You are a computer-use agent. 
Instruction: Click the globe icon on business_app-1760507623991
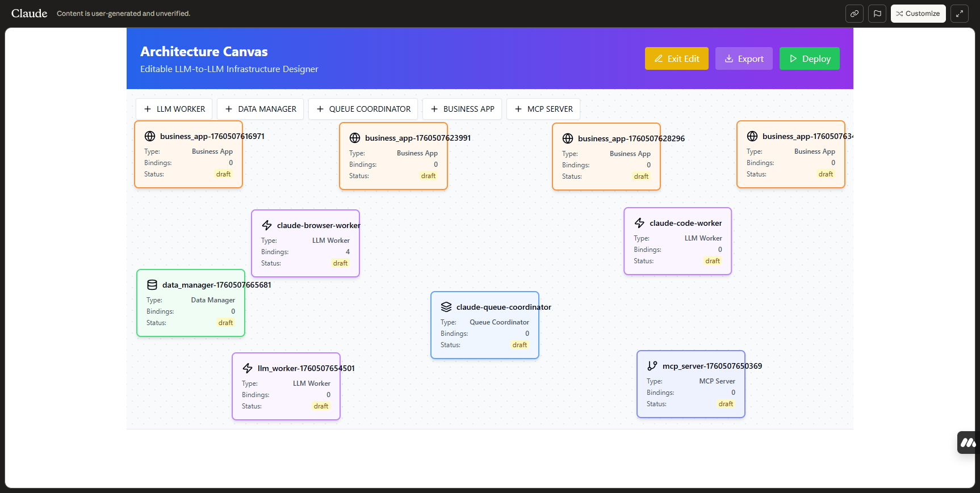pos(355,138)
